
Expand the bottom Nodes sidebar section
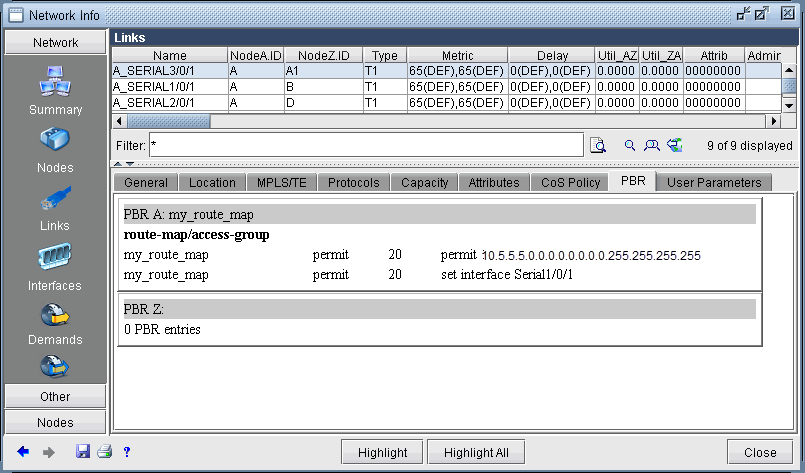coord(55,422)
